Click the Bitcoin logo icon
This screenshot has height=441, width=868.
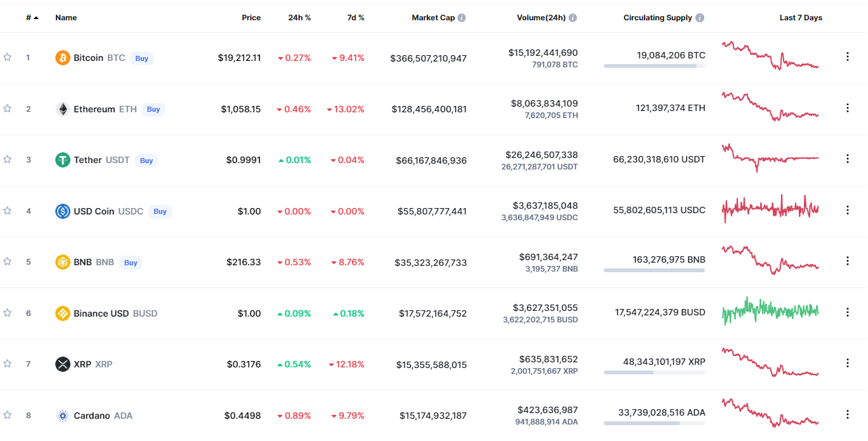(x=62, y=58)
